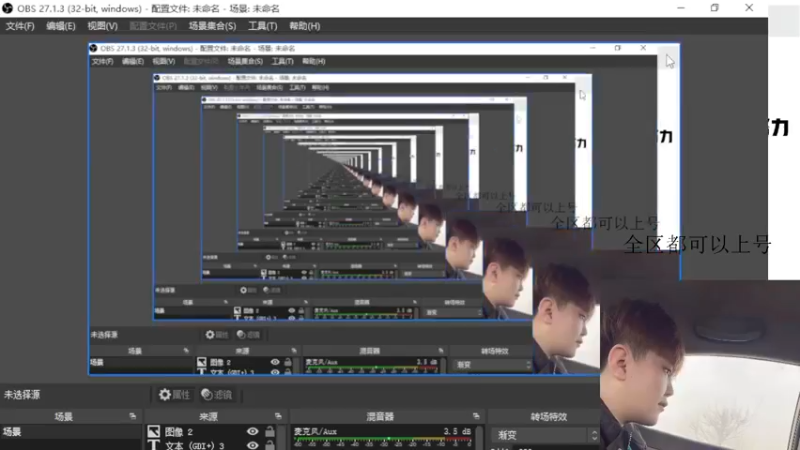Image resolution: width=800 pixels, height=450 pixels.
Task: Open the 文件(F) menu
Action: [20, 26]
